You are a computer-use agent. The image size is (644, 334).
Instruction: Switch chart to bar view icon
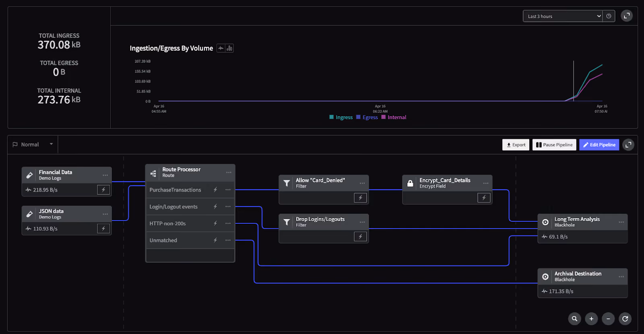(x=229, y=48)
